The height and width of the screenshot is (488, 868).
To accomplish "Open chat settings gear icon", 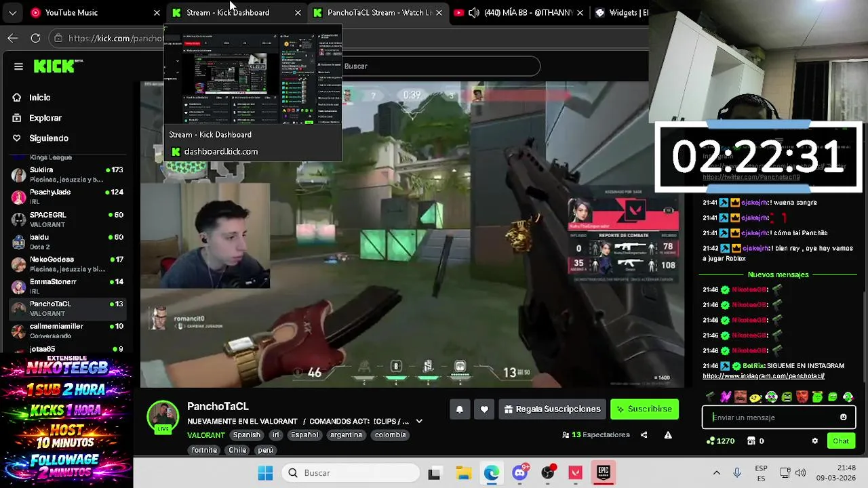I will [x=815, y=441].
